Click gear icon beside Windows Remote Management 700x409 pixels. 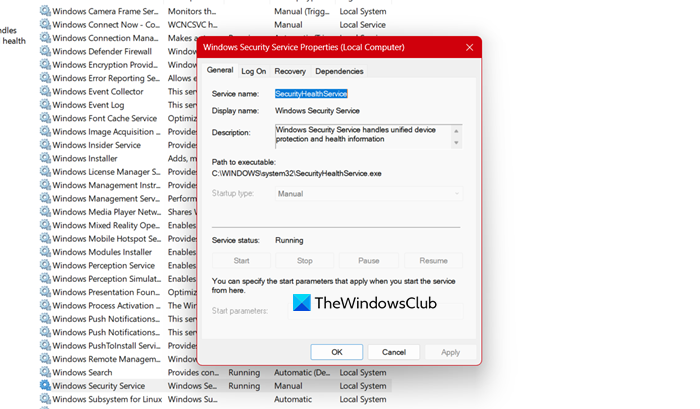pyautogui.click(x=45, y=359)
